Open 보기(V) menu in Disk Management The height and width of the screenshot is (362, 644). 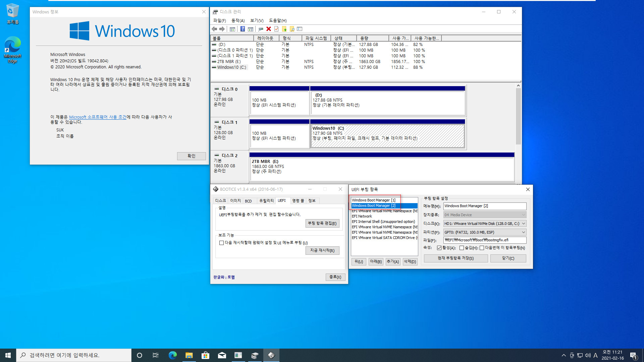coord(257,21)
